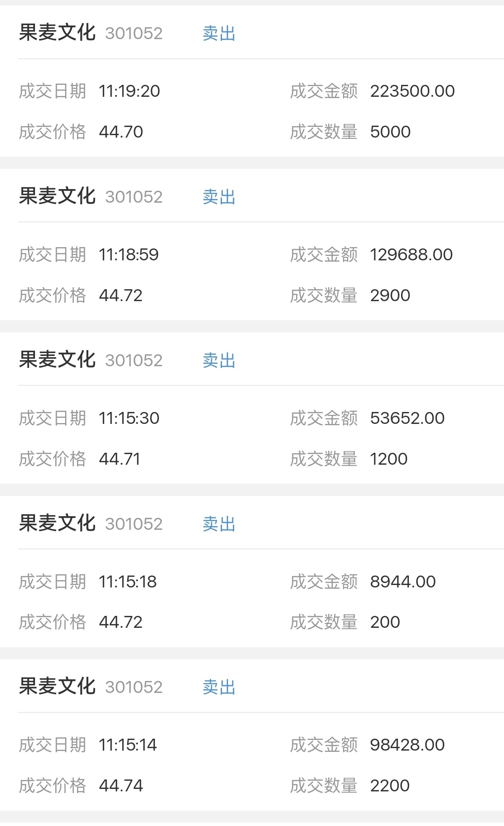Tap 卖出 label on the 11:15:30 trade
504x826 pixels.
(x=219, y=360)
